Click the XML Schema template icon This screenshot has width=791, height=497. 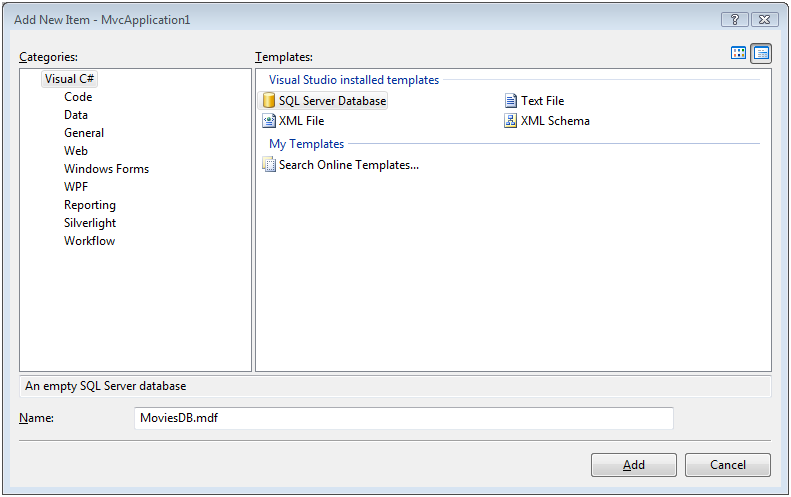[511, 121]
